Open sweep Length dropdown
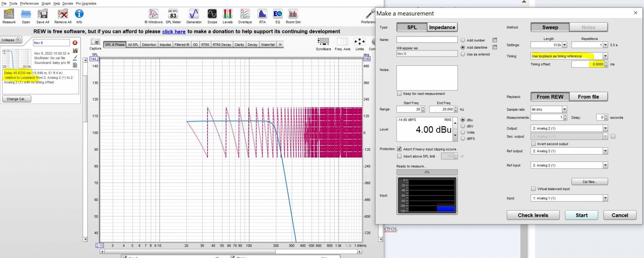This screenshot has height=258, width=644. coord(564,45)
